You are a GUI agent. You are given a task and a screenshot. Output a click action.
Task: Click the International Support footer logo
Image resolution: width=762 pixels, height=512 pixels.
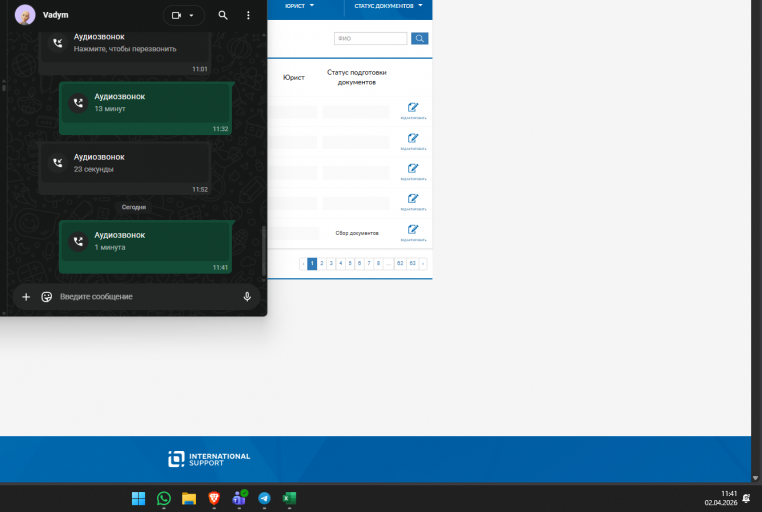click(209, 459)
